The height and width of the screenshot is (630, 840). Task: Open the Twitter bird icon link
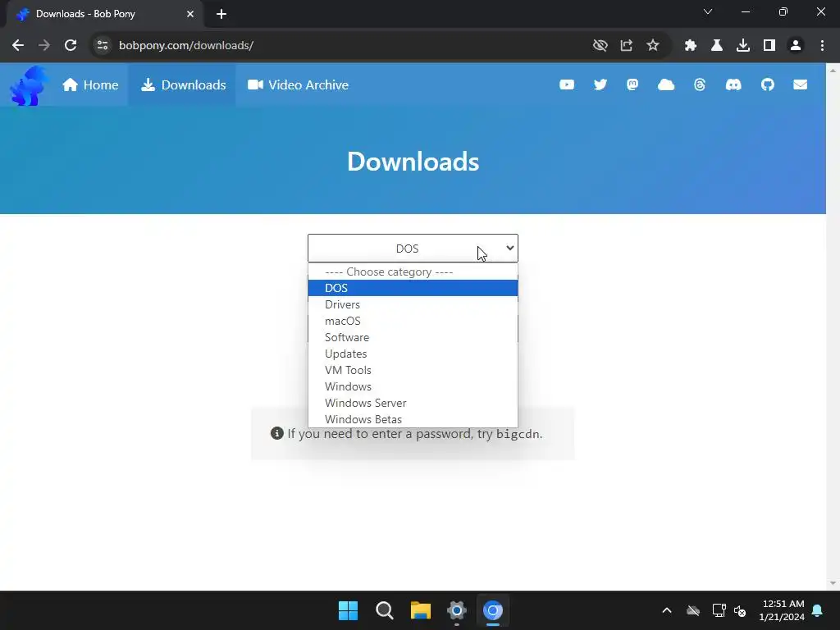600,84
